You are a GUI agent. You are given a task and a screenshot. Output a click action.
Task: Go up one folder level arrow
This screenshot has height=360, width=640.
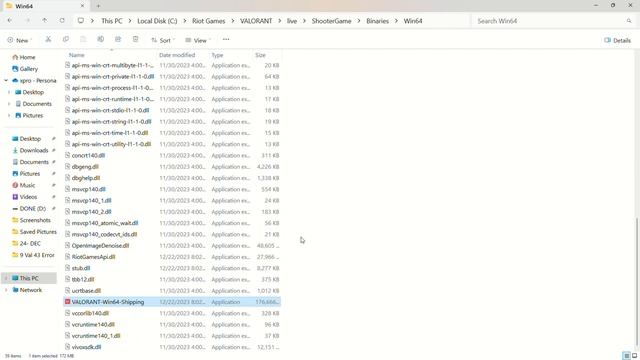[x=44, y=20]
